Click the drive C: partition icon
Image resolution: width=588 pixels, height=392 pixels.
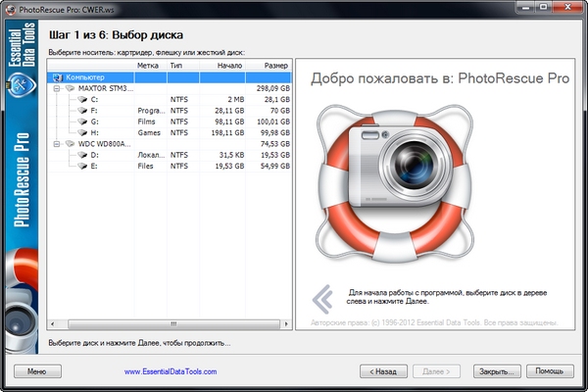click(82, 99)
